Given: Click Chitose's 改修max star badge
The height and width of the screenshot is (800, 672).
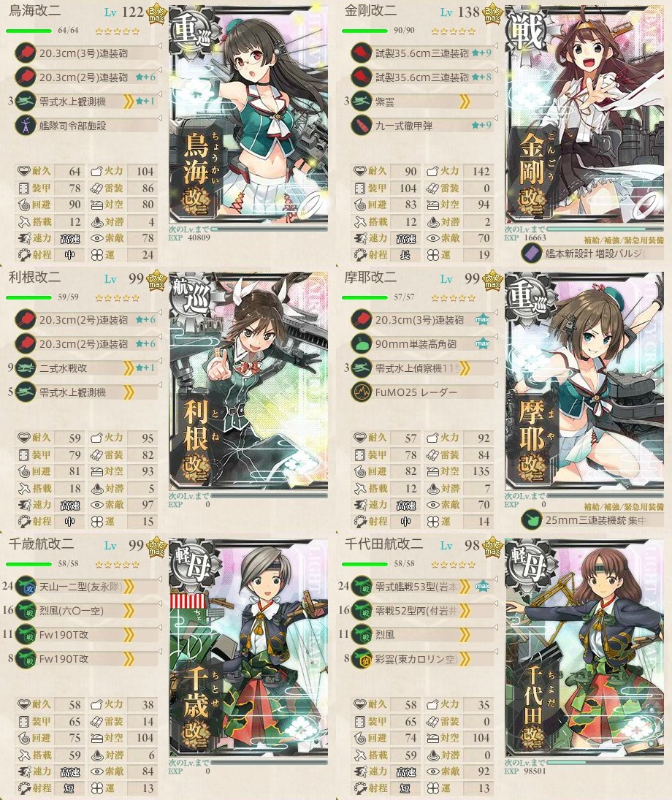Looking at the screenshot, I should click(156, 548).
